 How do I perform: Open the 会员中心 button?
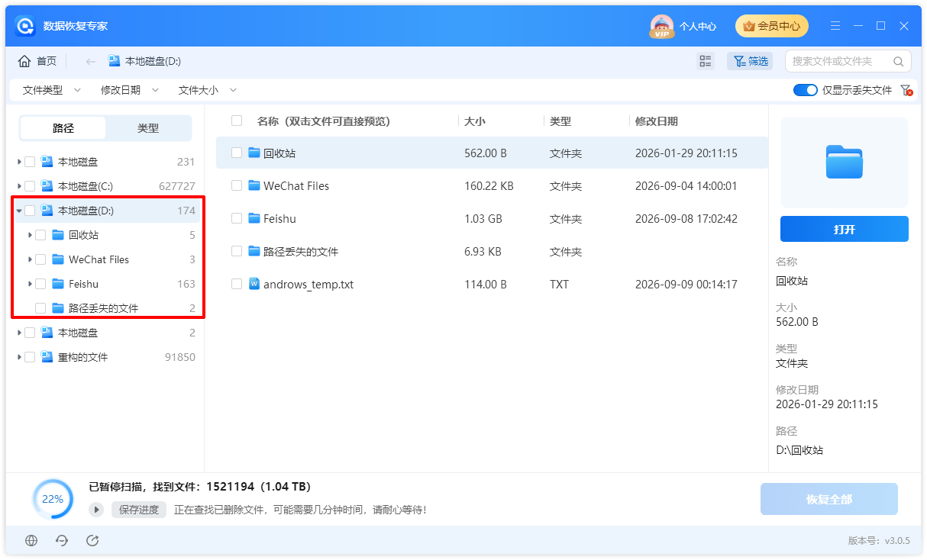pos(771,26)
